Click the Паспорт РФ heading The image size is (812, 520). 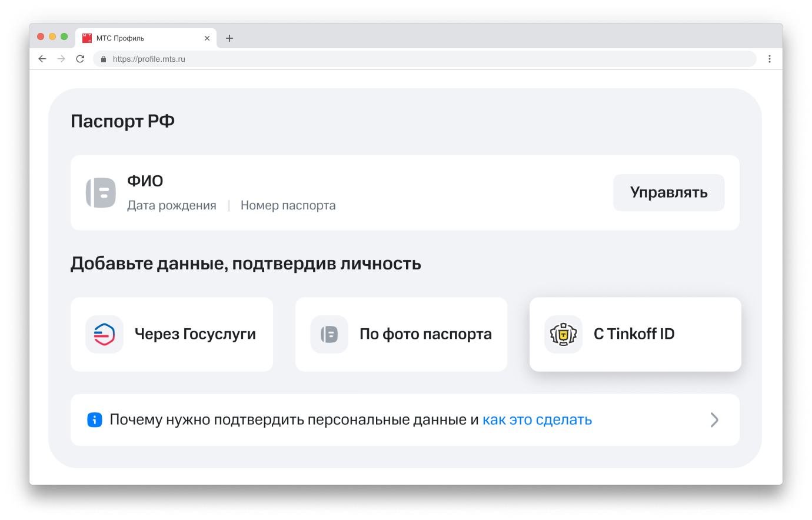(x=122, y=121)
